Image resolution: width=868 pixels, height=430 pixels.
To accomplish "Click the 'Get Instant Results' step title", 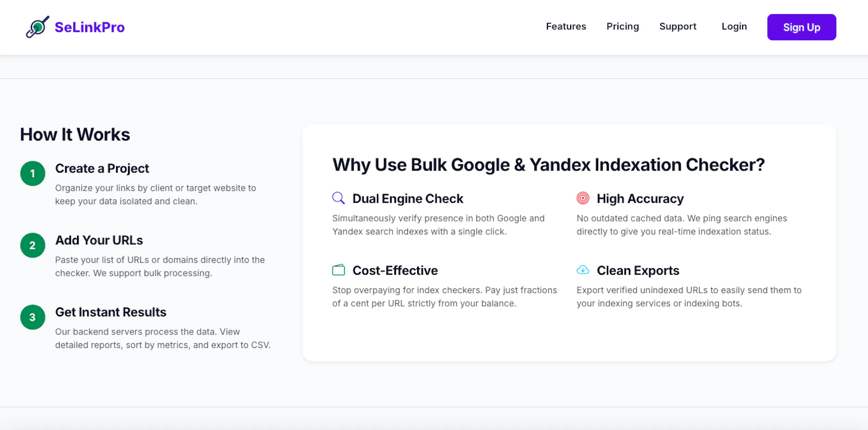I will (x=111, y=312).
